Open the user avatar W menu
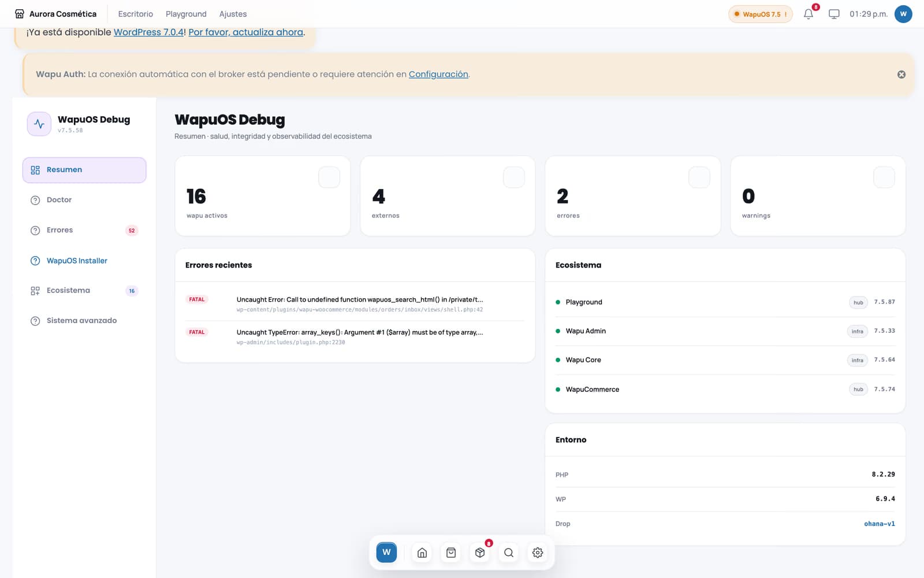This screenshot has width=924, height=578. (x=903, y=14)
